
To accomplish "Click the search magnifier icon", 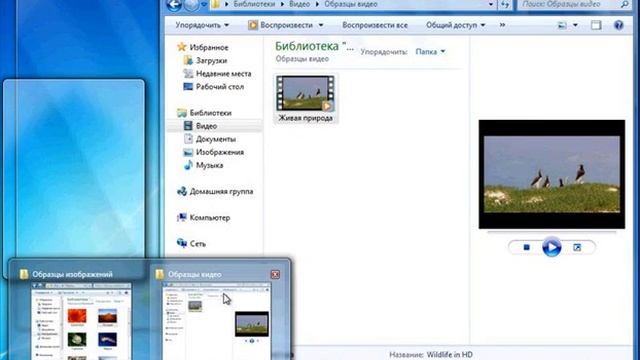I will click(624, 4).
